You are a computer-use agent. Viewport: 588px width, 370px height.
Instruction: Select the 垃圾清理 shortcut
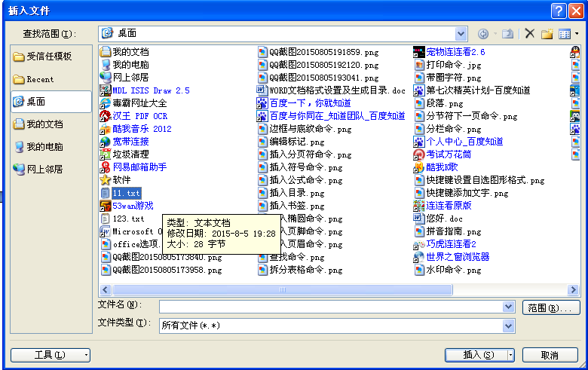point(124,154)
